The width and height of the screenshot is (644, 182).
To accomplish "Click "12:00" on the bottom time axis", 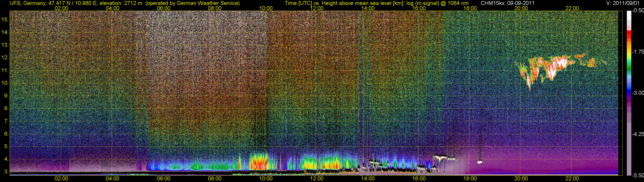I will click(x=317, y=179).
